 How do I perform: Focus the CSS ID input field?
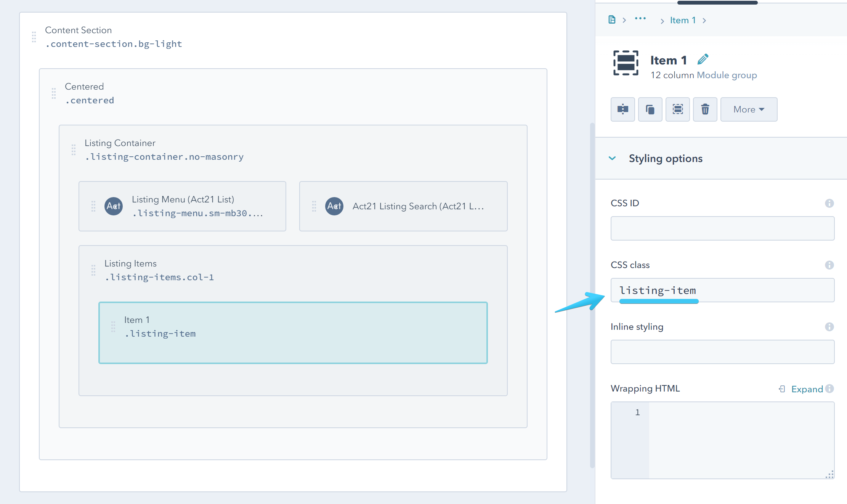click(722, 228)
